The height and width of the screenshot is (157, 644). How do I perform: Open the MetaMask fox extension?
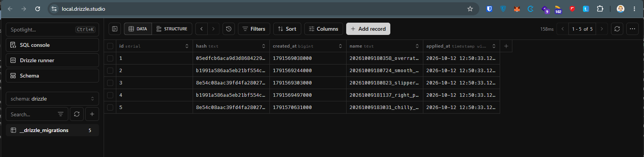[517, 9]
